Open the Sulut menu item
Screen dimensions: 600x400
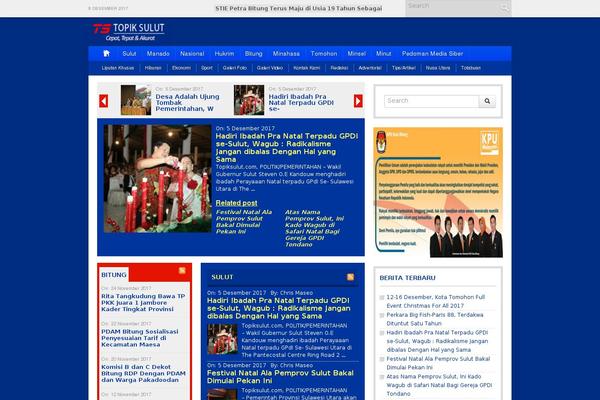129,54
